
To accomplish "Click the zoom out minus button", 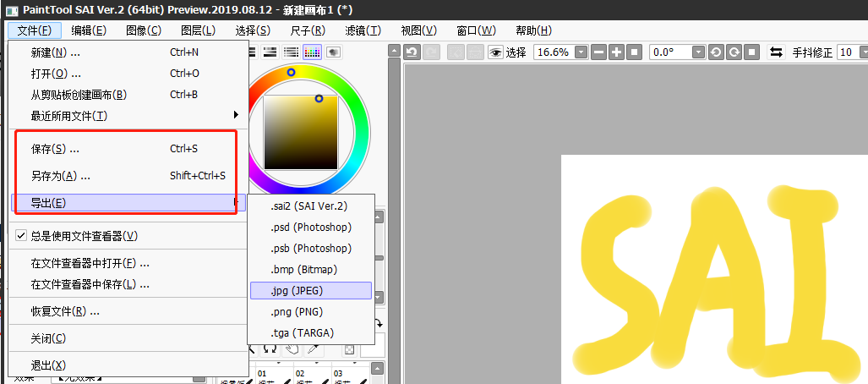I will (x=599, y=52).
